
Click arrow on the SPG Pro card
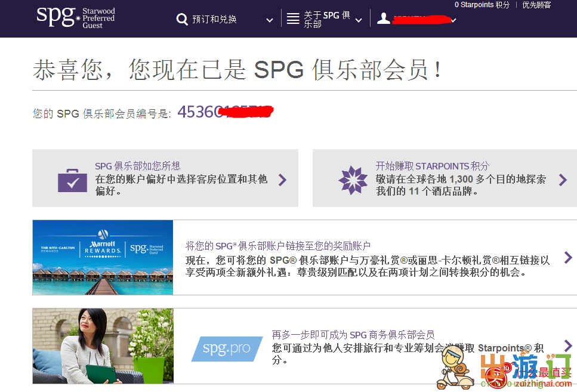(568, 345)
